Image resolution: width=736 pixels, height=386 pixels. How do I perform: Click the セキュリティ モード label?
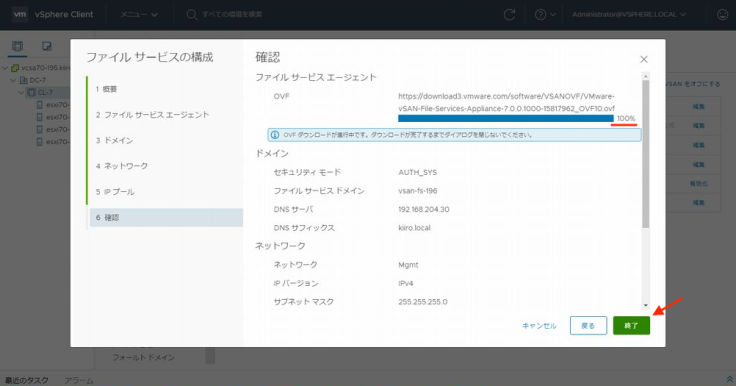(307, 172)
